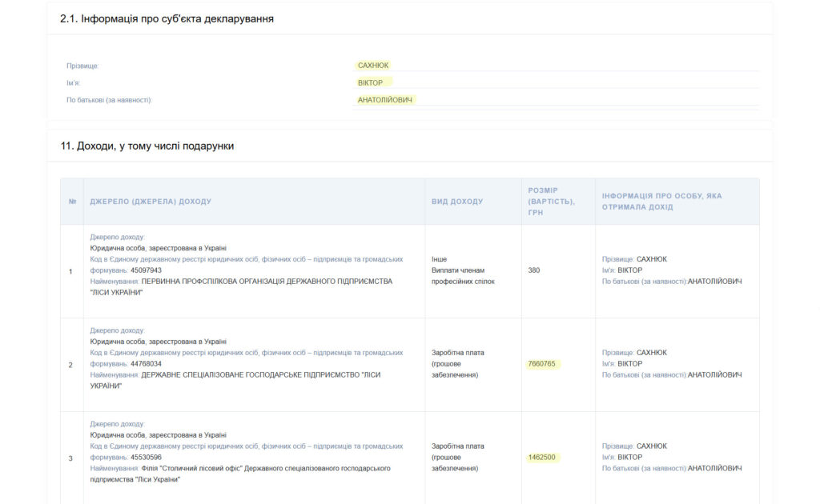Click Юридична особа, зареєстрована в Україні in row 3
This screenshot has width=820, height=504.
pyautogui.click(x=158, y=435)
